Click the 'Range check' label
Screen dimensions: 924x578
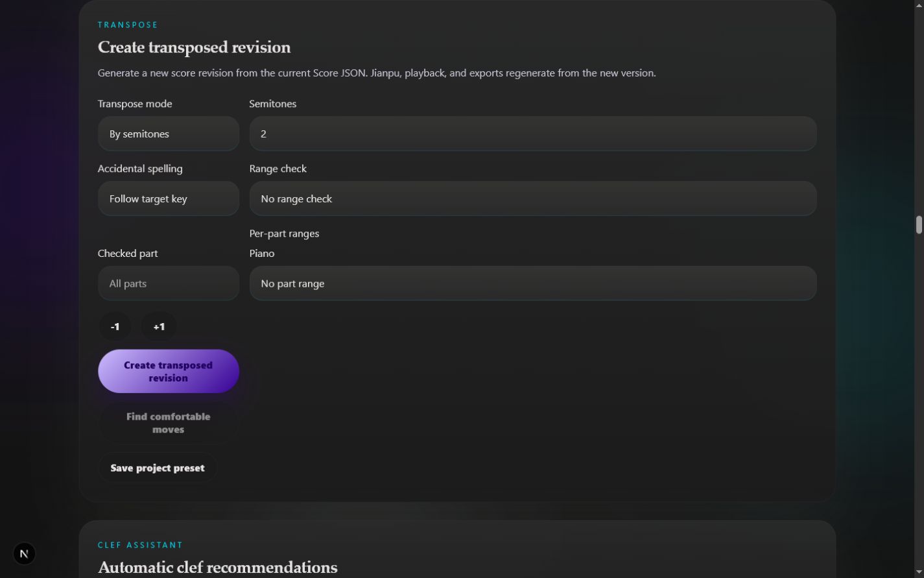[278, 169]
